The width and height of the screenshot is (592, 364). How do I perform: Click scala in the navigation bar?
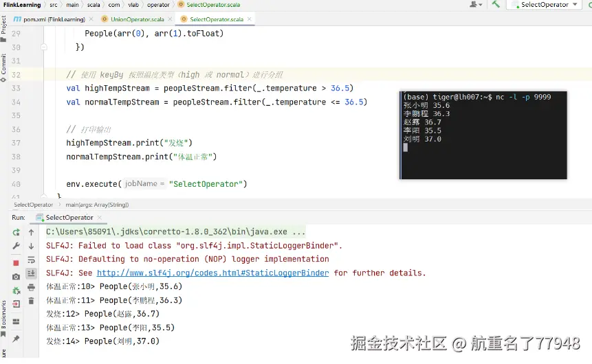click(x=94, y=5)
